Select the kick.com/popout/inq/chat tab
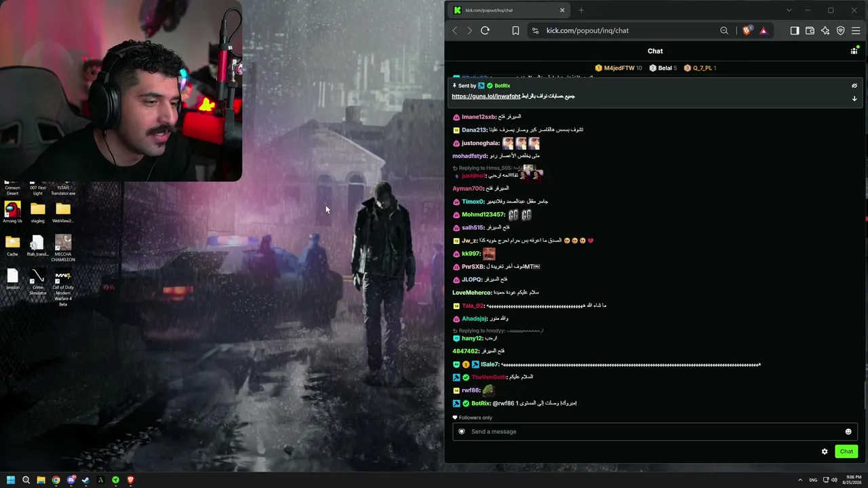This screenshot has height=488, width=868. [x=509, y=10]
